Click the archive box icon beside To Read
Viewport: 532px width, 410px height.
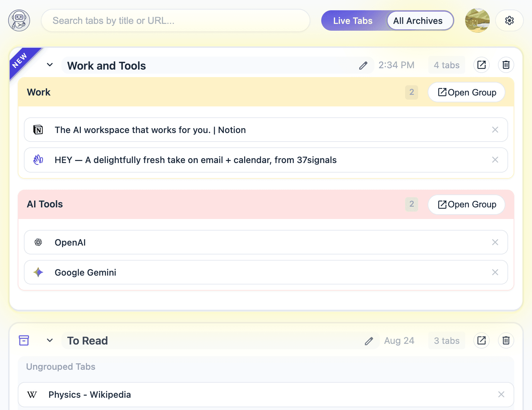pyautogui.click(x=24, y=340)
